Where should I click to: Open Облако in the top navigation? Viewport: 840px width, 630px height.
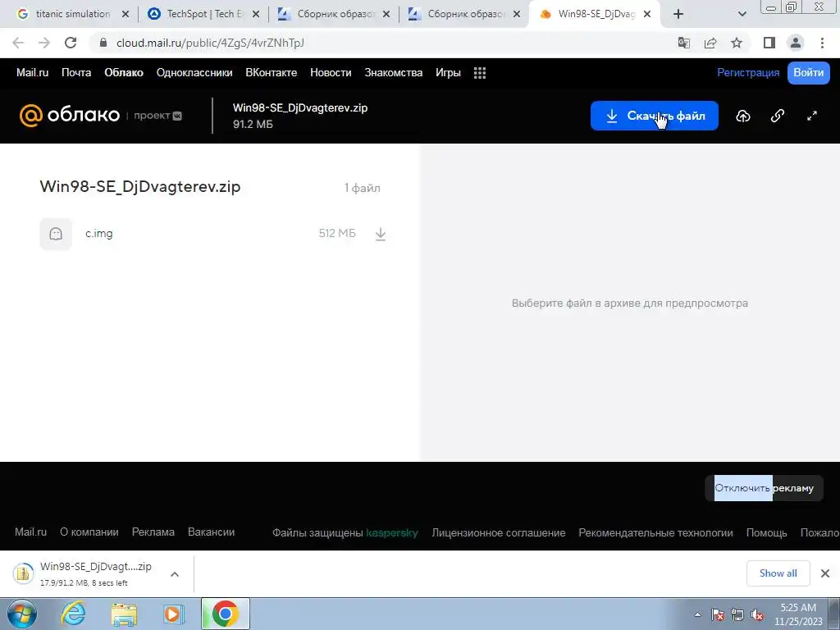(124, 73)
